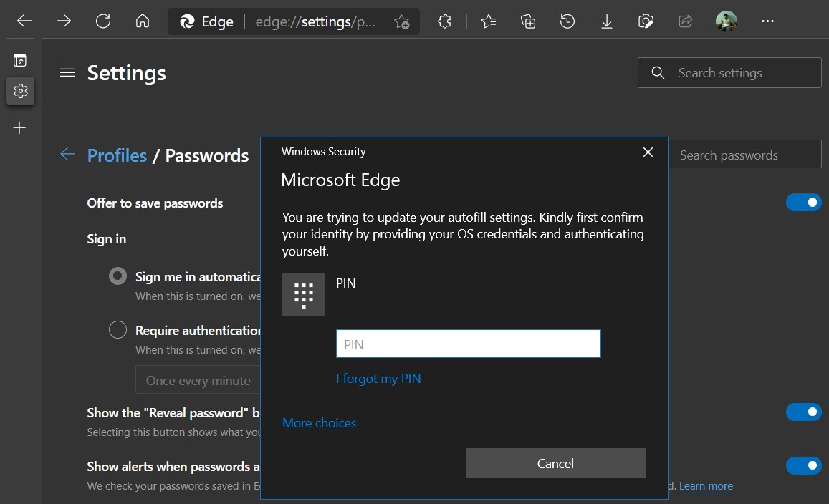Screen dimensions: 829x504
Task: Select the "Require authentication" radio button
Action: (x=118, y=329)
